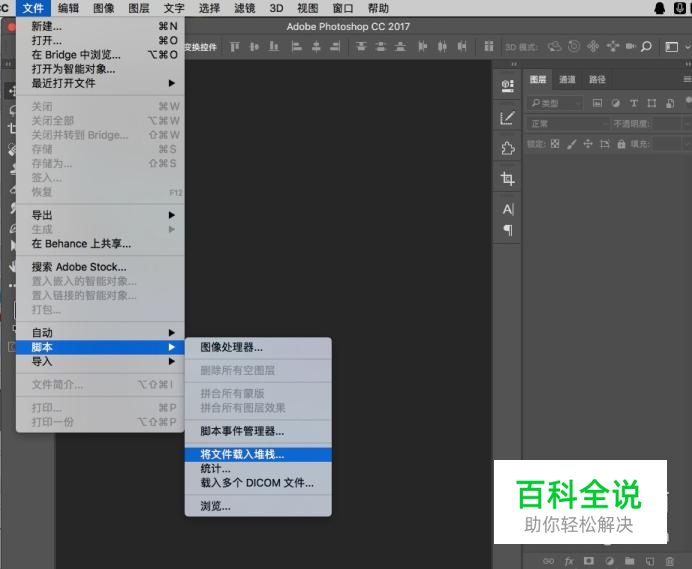This screenshot has height=569, width=692.
Task: Open the Paragraph panel pilcrow icon
Action: click(508, 230)
